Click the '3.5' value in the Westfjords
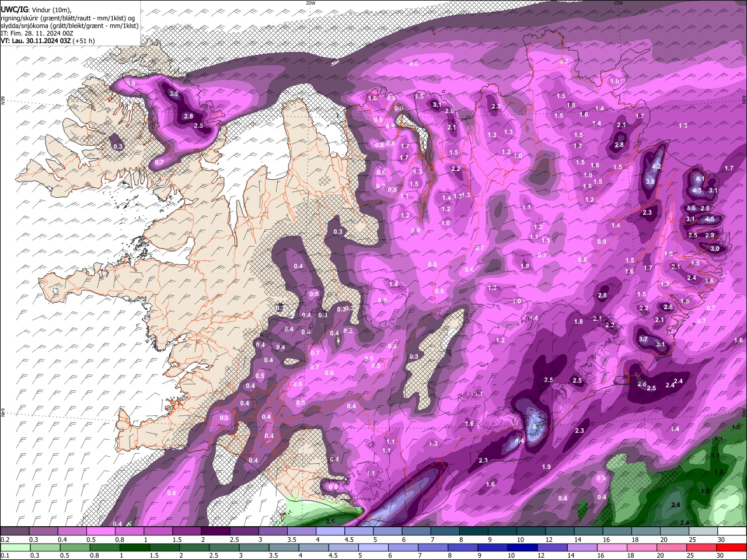The image size is (747, 560). tap(174, 93)
